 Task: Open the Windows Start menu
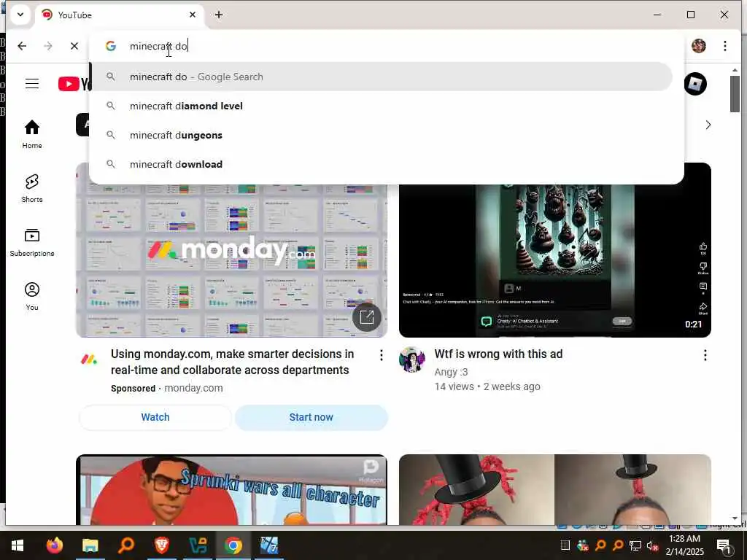coord(18,545)
